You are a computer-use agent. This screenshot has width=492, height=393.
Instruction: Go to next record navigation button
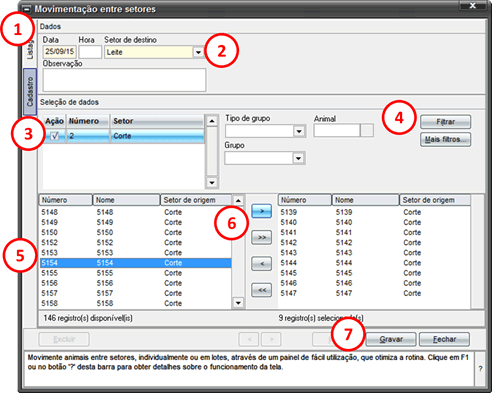pos(271,339)
